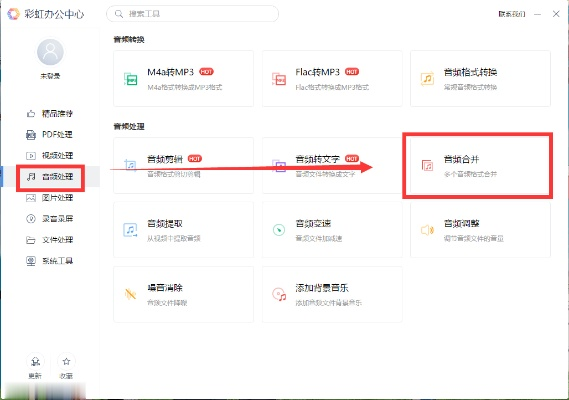569x400 pixels.
Task: Click the description M4a格式转换成MP3格式
Action: click(185, 87)
